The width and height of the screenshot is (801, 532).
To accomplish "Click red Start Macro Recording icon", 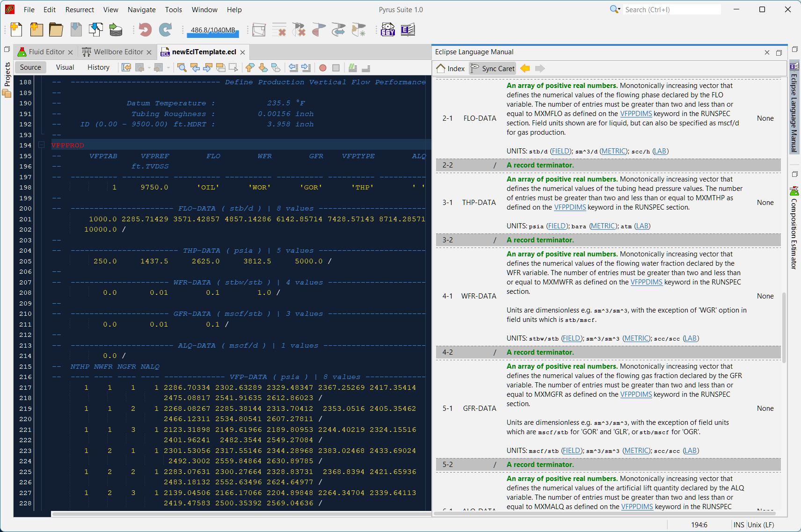I will 323,68.
